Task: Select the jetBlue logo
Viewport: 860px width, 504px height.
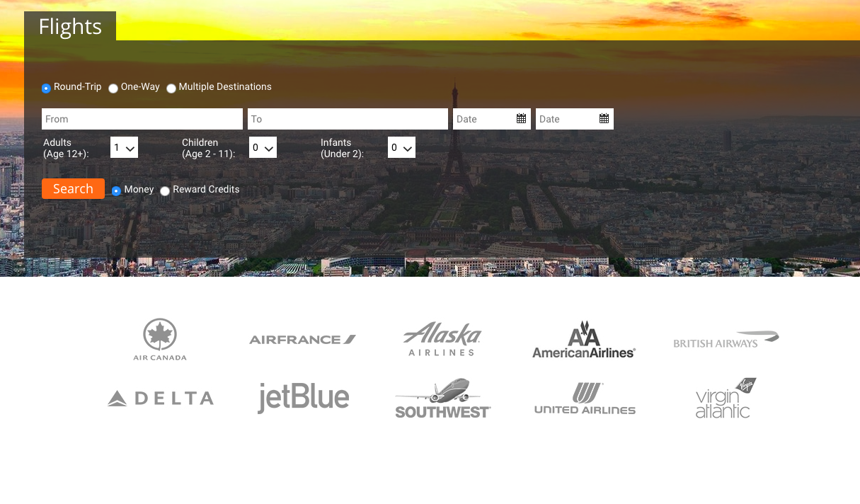Action: (x=303, y=399)
